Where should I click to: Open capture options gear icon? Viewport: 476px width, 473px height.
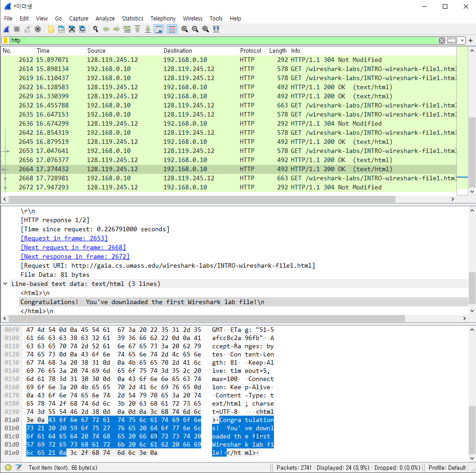click(x=38, y=29)
